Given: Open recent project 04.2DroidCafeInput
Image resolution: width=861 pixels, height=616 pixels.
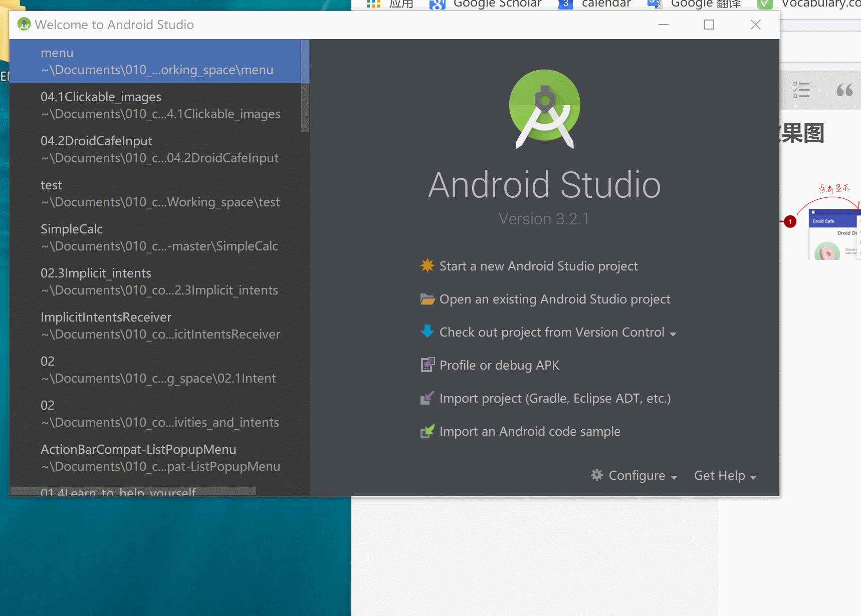Looking at the screenshot, I should [x=155, y=149].
